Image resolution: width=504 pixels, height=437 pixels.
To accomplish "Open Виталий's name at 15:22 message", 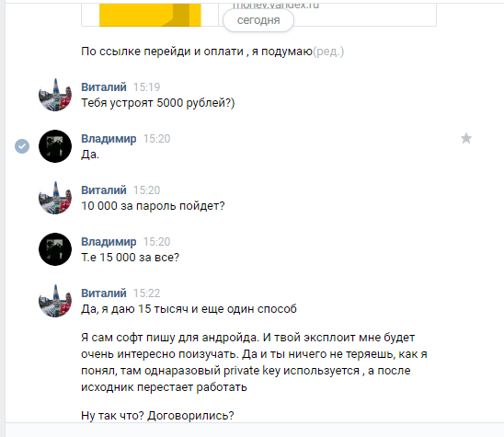I will (104, 293).
